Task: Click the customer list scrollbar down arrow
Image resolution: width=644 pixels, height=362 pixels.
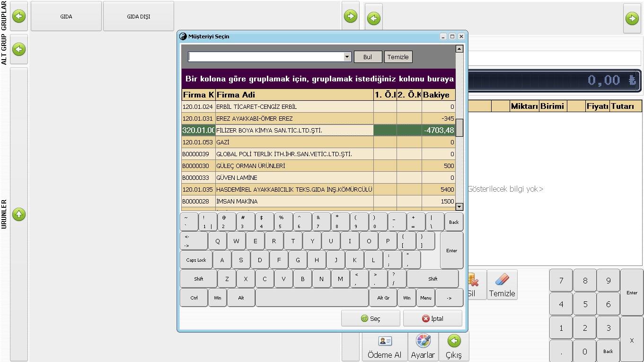Action: coord(459,207)
